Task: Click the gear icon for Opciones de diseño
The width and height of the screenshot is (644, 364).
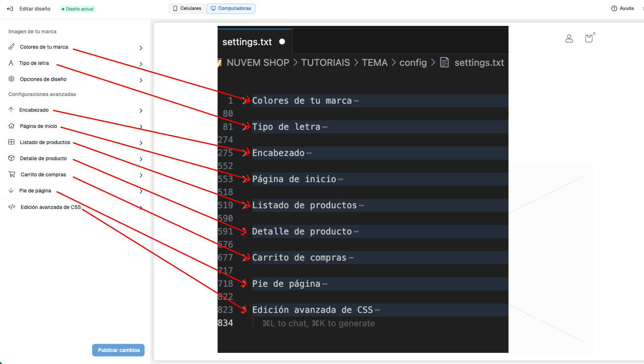Action: pos(12,79)
